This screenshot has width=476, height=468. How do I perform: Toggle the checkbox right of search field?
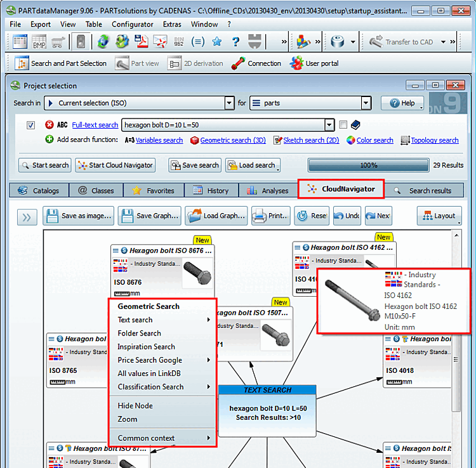(x=343, y=125)
